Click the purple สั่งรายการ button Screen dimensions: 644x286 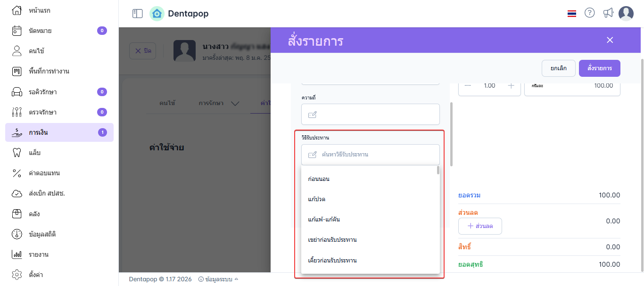(x=599, y=68)
